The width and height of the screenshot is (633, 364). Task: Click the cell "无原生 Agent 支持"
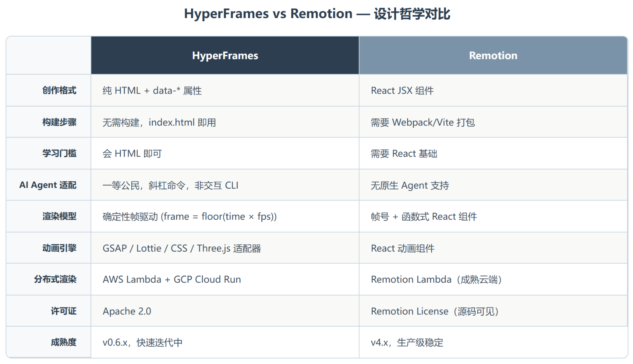pyautogui.click(x=493, y=185)
